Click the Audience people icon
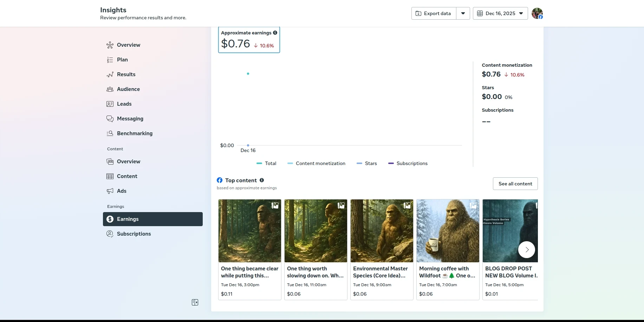 coord(110,89)
